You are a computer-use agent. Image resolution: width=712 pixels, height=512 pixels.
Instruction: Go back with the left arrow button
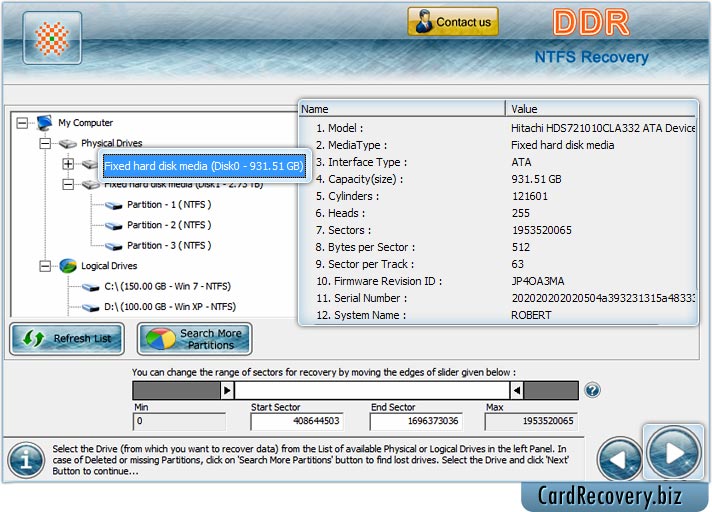click(619, 459)
